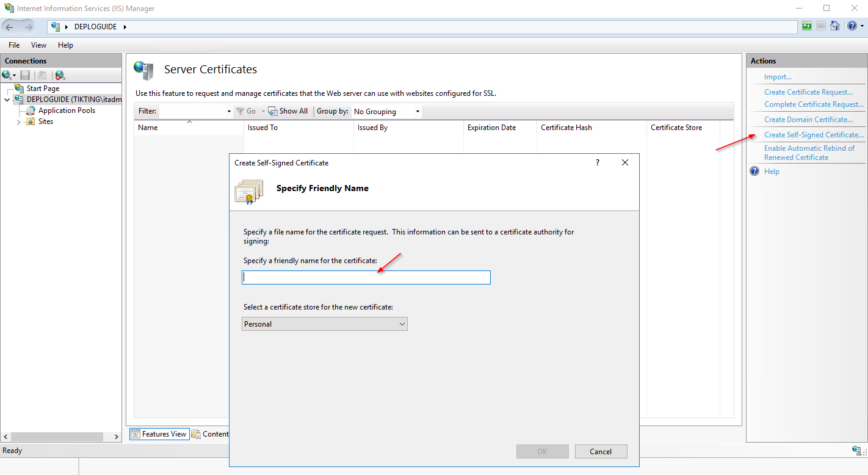Collapse the DEPLOGUIDE server node
This screenshot has width=868, height=475.
click(7, 100)
